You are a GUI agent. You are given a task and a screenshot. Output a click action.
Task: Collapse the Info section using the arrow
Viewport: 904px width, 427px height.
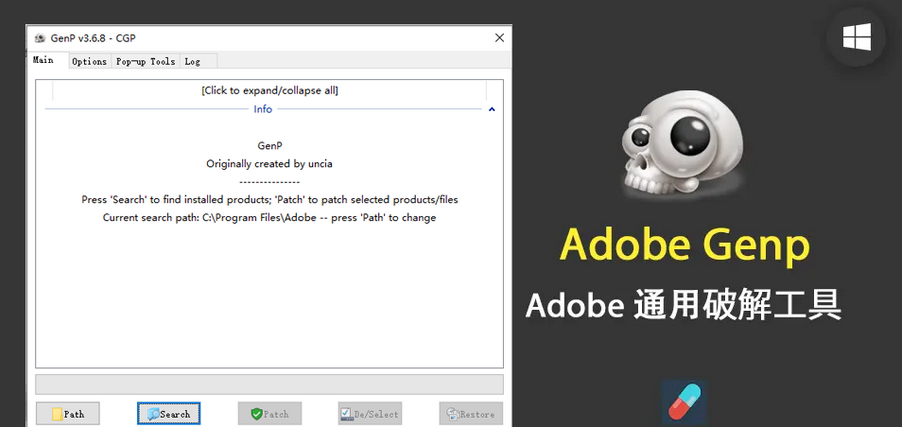pos(491,110)
